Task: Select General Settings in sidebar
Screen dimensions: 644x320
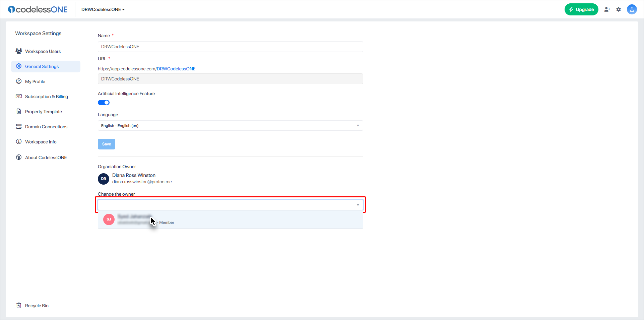Action: (46, 66)
